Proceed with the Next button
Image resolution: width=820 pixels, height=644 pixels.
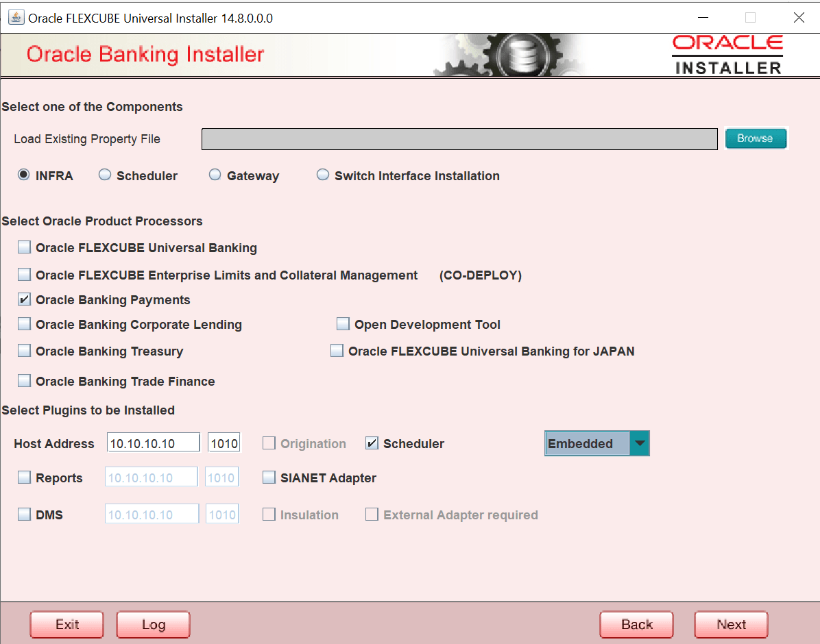click(x=731, y=625)
